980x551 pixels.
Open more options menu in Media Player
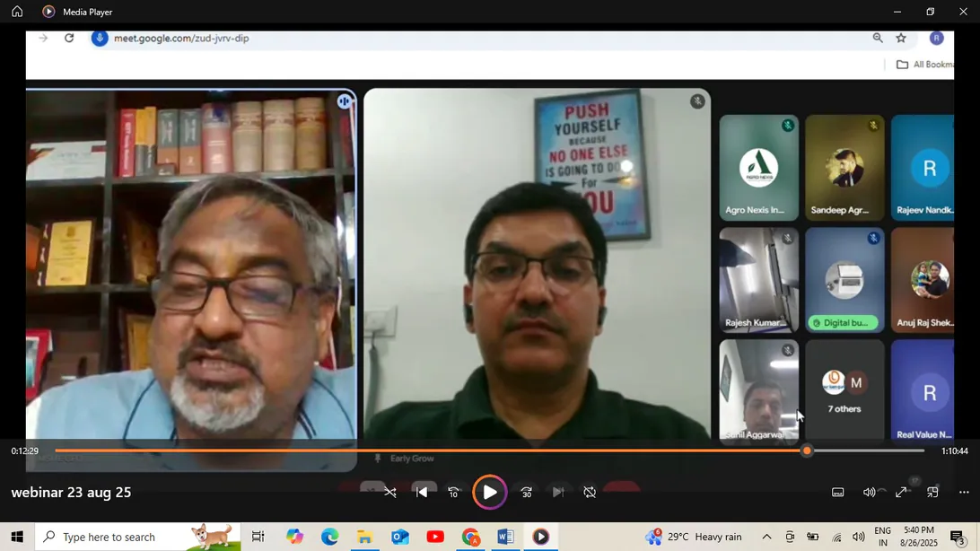click(964, 493)
